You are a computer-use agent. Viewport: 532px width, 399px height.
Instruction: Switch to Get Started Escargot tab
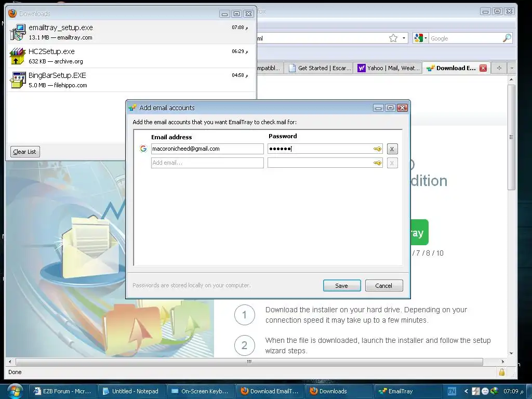click(320, 68)
